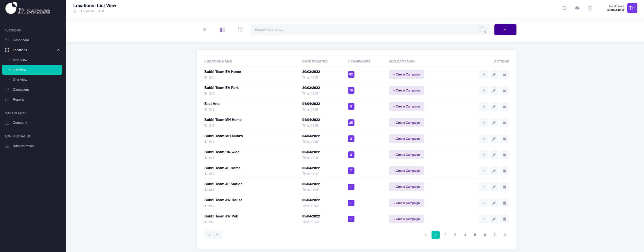Go to page 2
Screen dimensions: 644x252
445,235
